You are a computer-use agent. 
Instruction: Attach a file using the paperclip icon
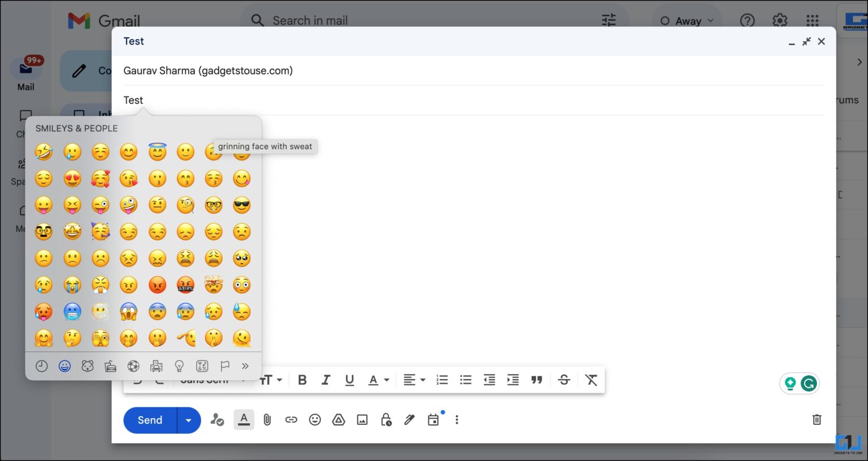pos(267,420)
